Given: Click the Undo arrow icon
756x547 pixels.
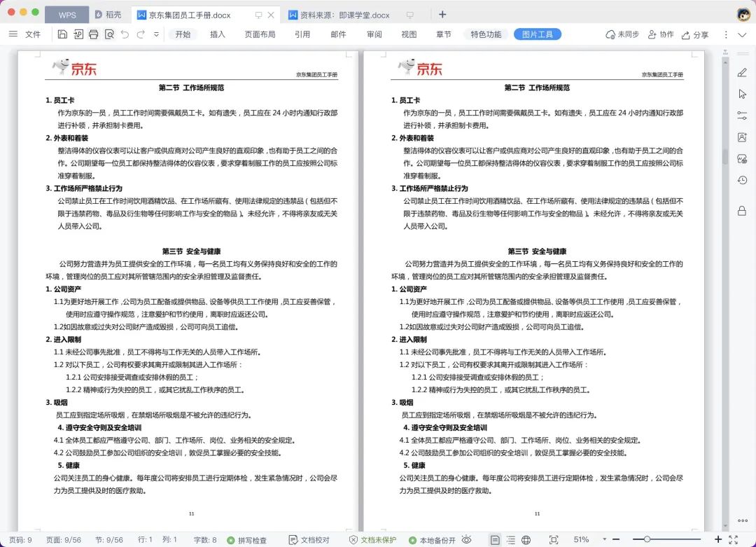Looking at the screenshot, I should point(125,34).
